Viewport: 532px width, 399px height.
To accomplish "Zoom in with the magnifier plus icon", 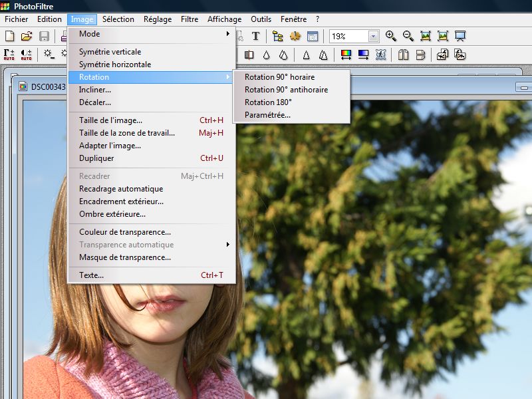I will click(391, 36).
